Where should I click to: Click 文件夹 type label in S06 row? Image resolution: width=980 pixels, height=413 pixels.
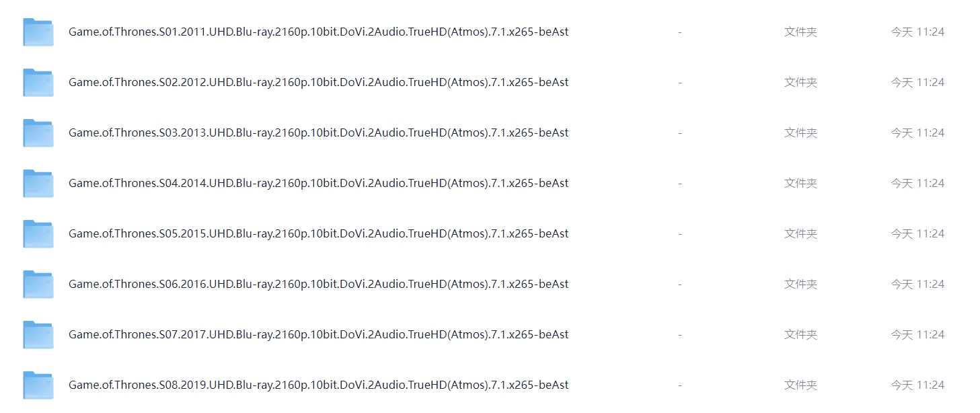[x=800, y=284]
